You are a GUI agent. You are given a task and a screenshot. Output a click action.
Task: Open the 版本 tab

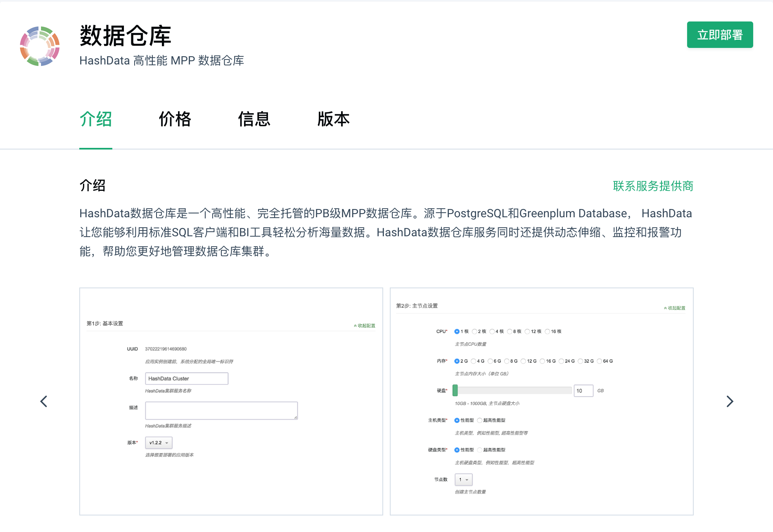pos(334,119)
